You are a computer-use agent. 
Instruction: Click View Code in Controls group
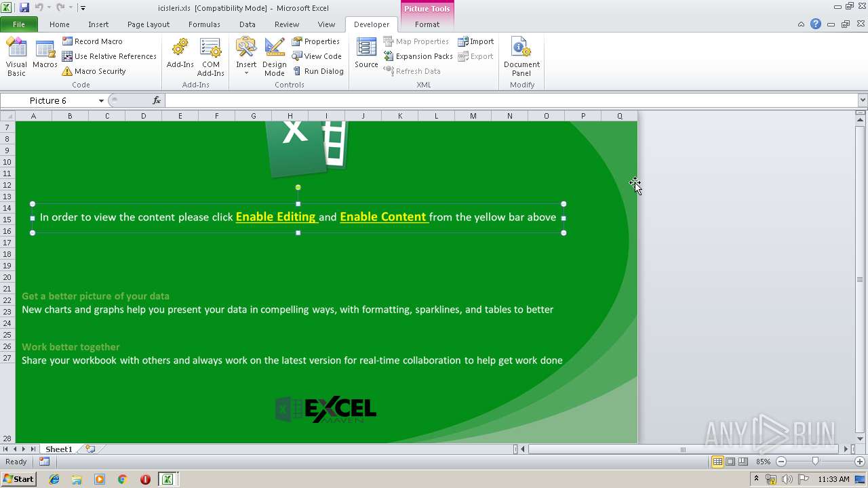pyautogui.click(x=317, y=56)
